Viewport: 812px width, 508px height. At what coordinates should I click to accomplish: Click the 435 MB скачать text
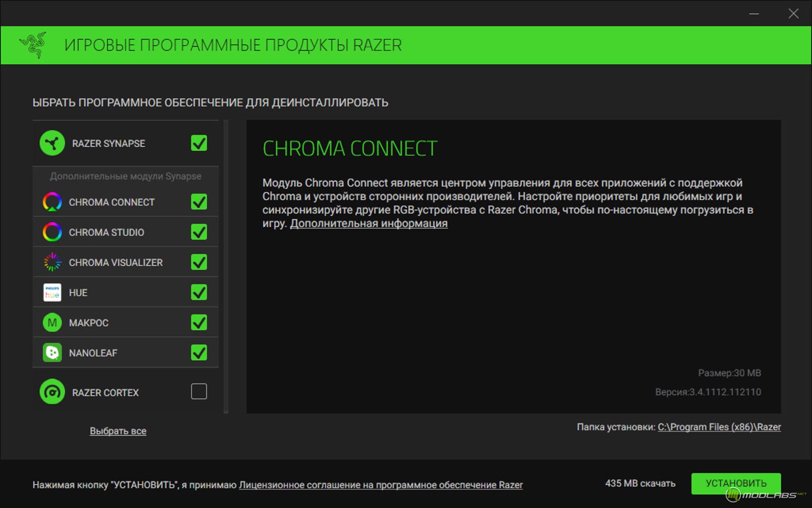pyautogui.click(x=640, y=483)
